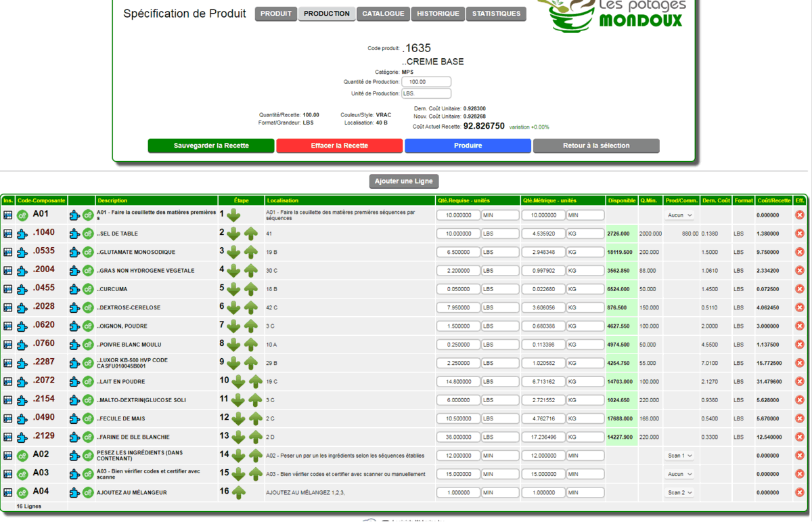
Task: Move SEL DE TABLE step down
Action: (233, 234)
